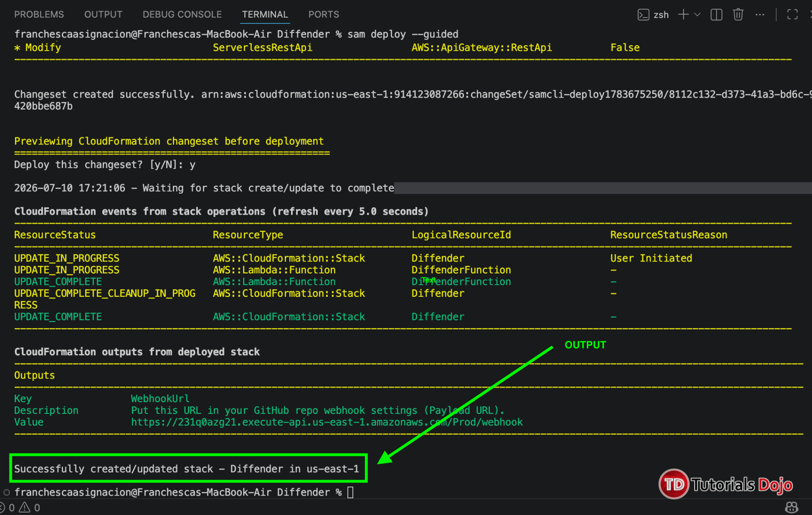Click 'CloudFormation events from stack operations' heading
Screen dimensions: 812x515
tap(221, 211)
